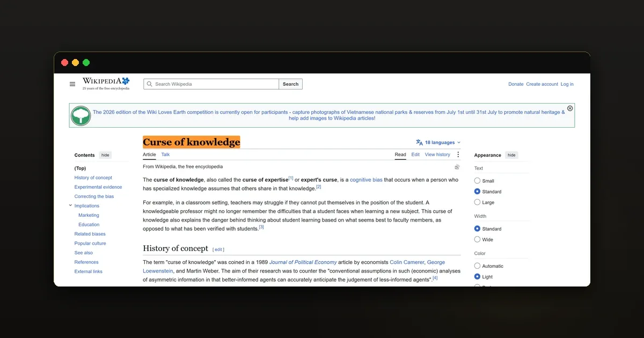644x338 pixels.
Task: Click the edit link beside History of concept
Action: pyautogui.click(x=218, y=249)
